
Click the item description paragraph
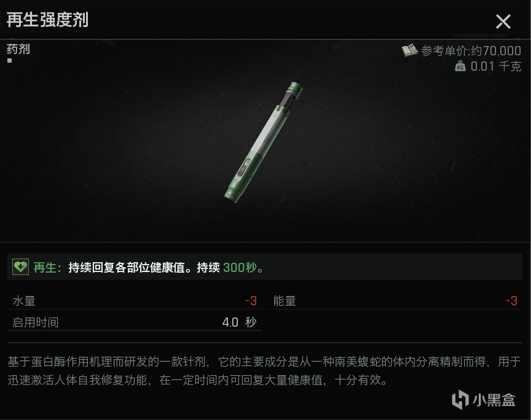[x=264, y=371]
